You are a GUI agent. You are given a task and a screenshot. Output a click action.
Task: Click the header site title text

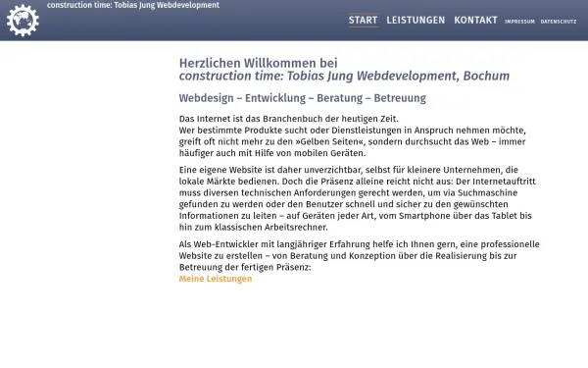click(133, 5)
